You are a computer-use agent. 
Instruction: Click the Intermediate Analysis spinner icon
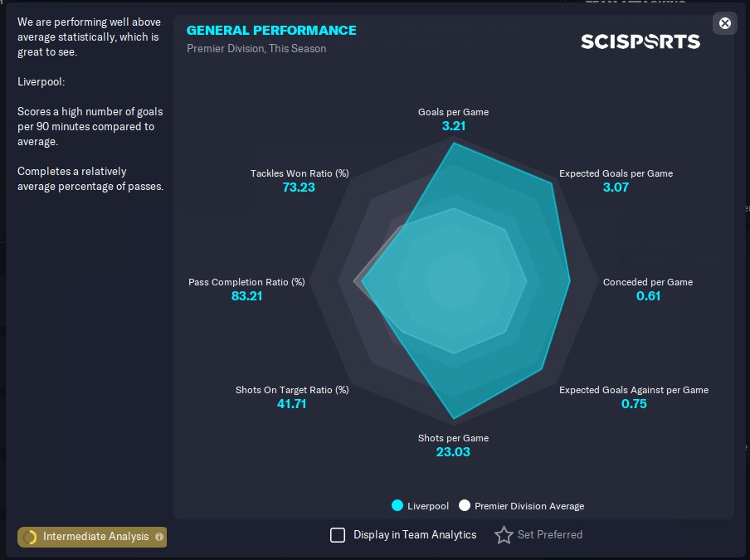(30, 537)
